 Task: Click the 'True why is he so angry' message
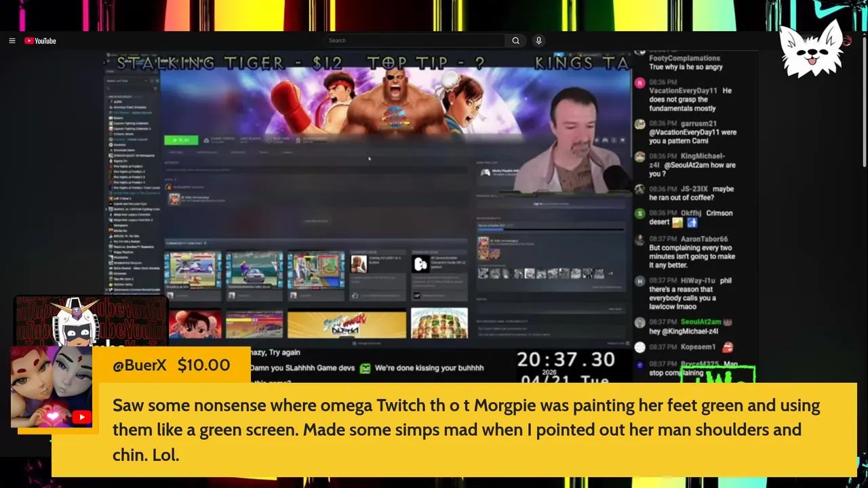(x=686, y=67)
